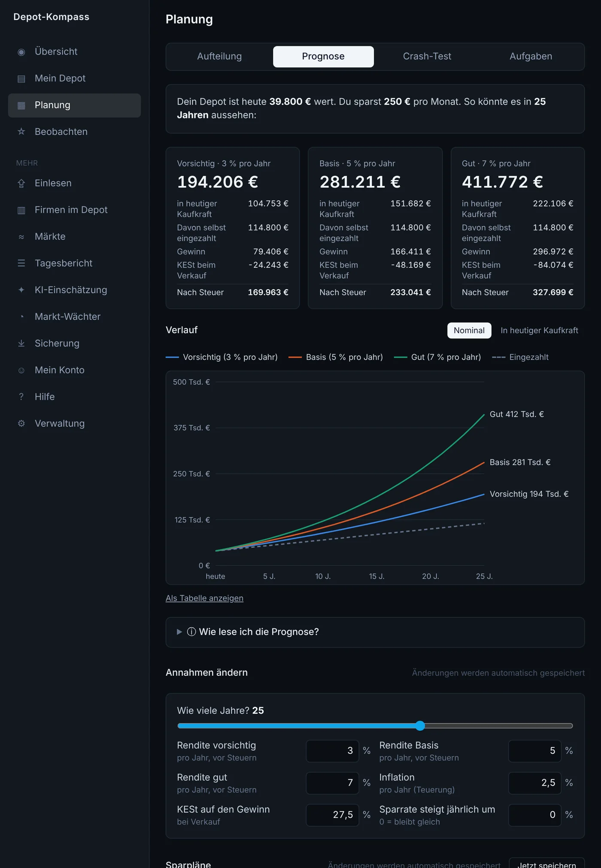Image resolution: width=601 pixels, height=868 pixels.
Task: Click the Beobachten star icon
Action: coord(21,132)
